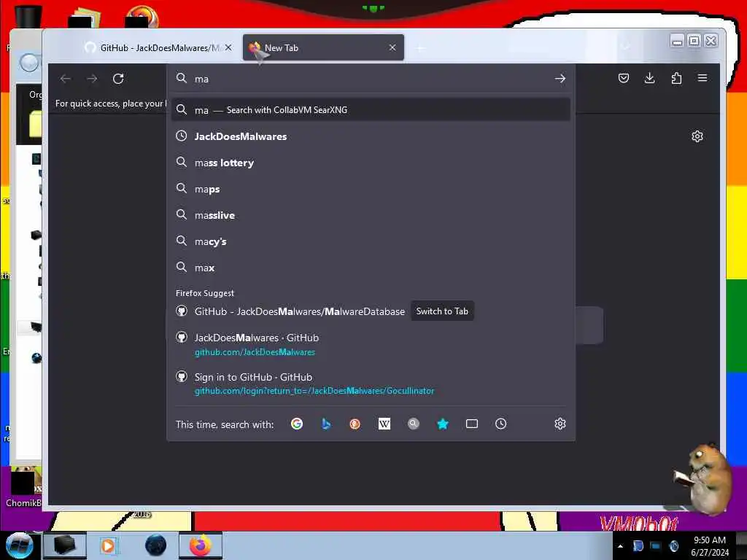Click in the address bar containing 'ma'
This screenshot has width=747, height=560.
(371, 79)
